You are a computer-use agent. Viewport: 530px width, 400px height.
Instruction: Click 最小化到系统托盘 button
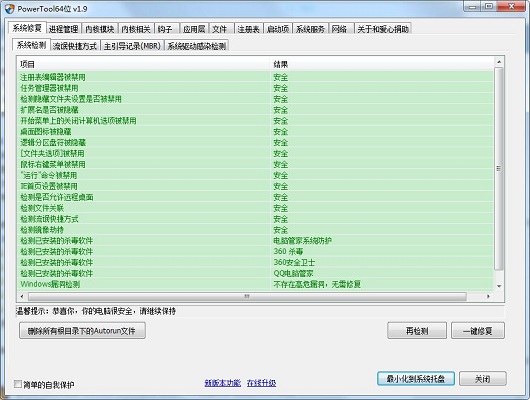[x=416, y=379]
